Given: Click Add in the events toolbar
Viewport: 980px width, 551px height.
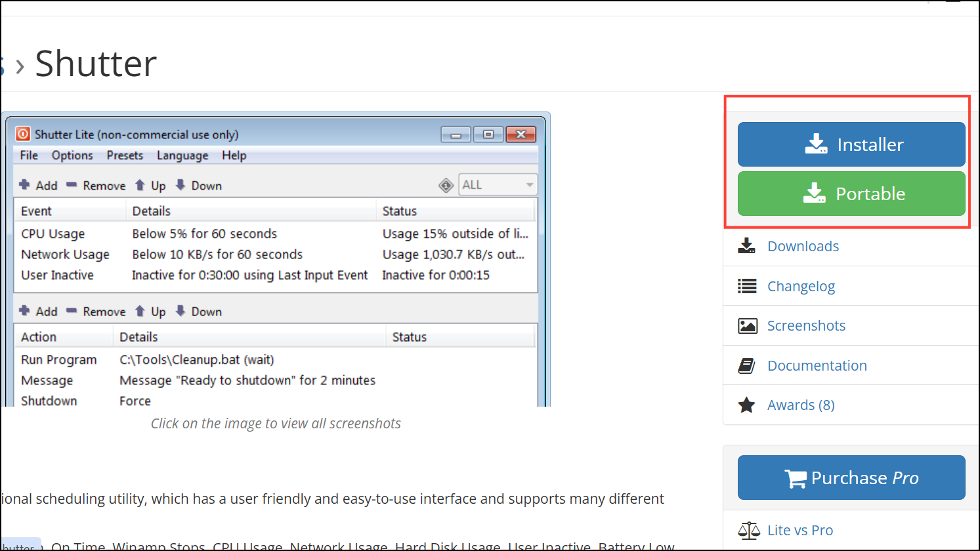Looking at the screenshot, I should tap(39, 186).
